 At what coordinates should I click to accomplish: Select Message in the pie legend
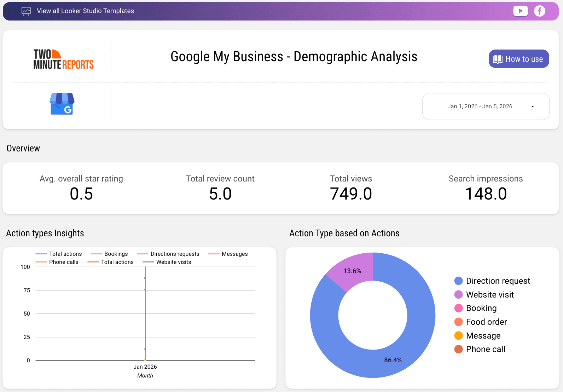pos(483,336)
